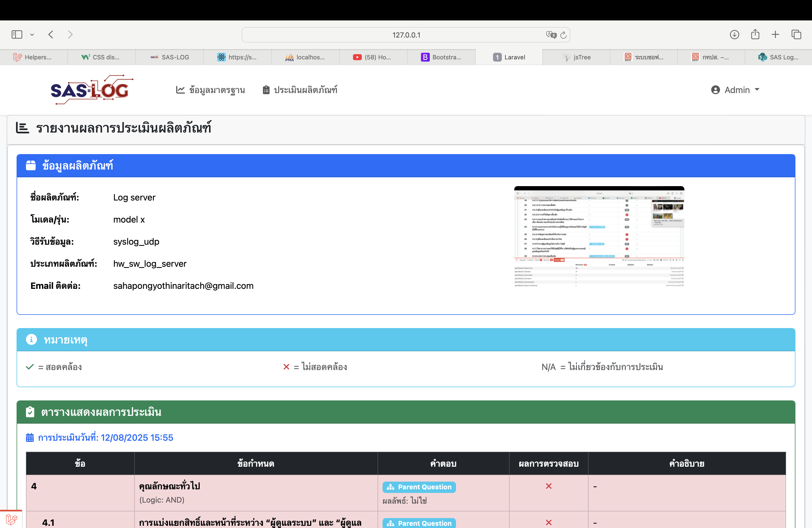Expand the Admin user dropdown
Image resolution: width=812 pixels, height=528 pixels.
735,90
